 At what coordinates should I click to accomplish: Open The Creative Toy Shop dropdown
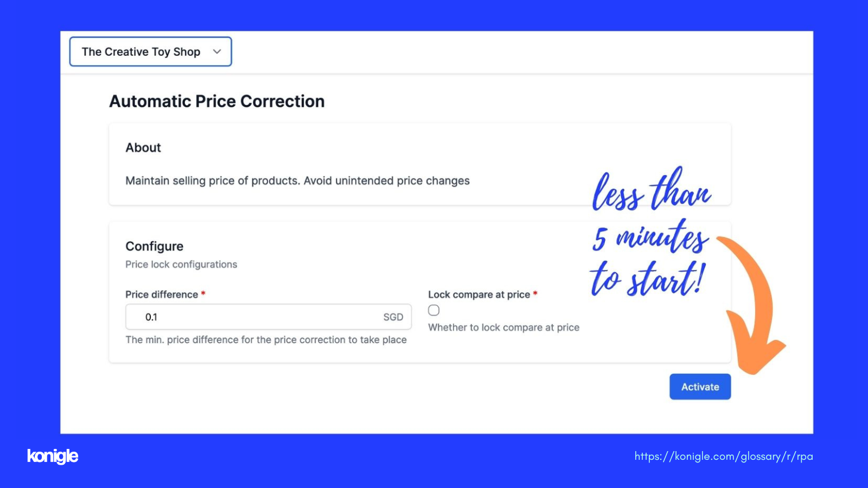coord(150,52)
